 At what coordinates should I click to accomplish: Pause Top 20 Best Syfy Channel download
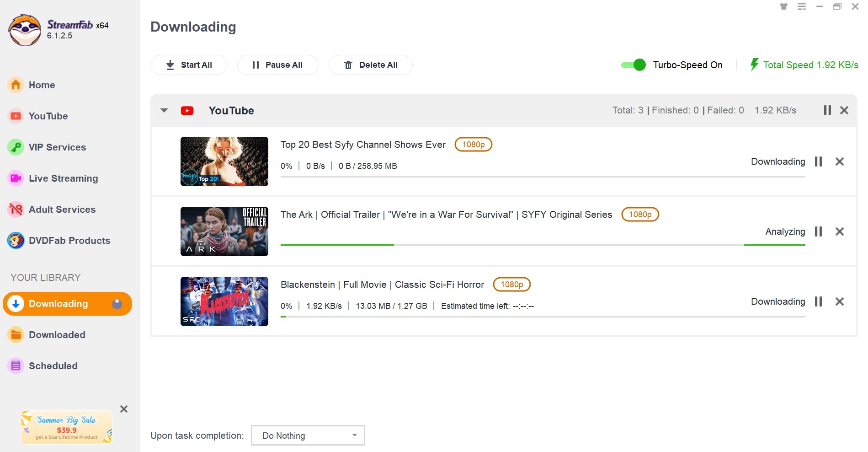tap(819, 161)
